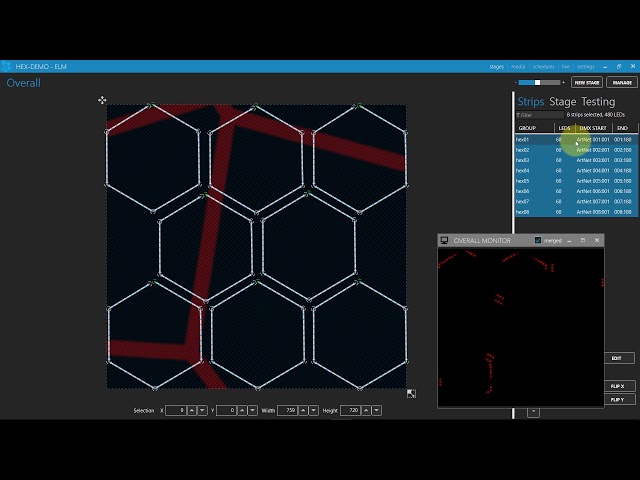Viewport: 640px width, 480px height.
Task: Open the dropdown arrow below the monitor window
Action: click(x=533, y=412)
